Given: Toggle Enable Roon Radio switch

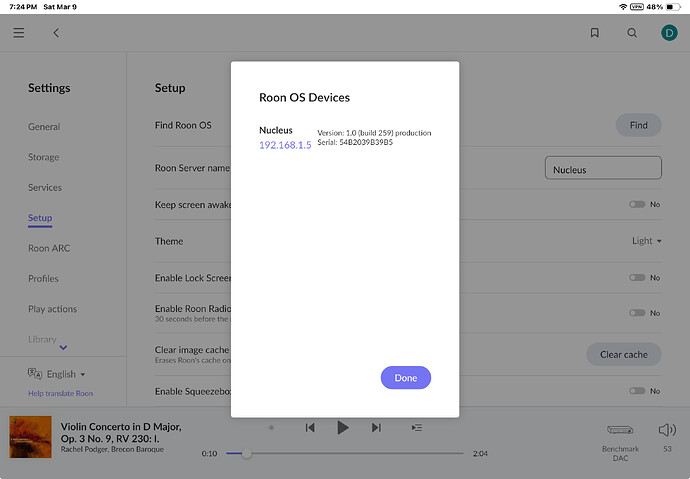Looking at the screenshot, I should click(637, 313).
